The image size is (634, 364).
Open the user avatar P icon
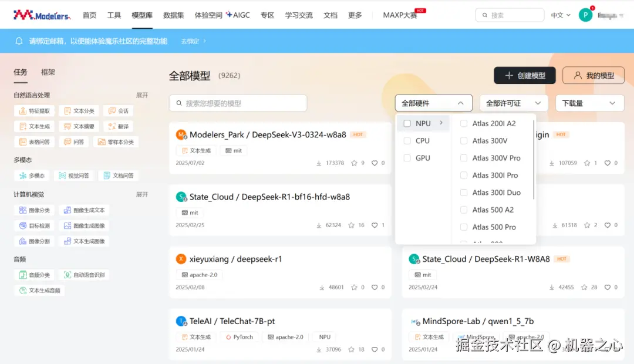[585, 15]
